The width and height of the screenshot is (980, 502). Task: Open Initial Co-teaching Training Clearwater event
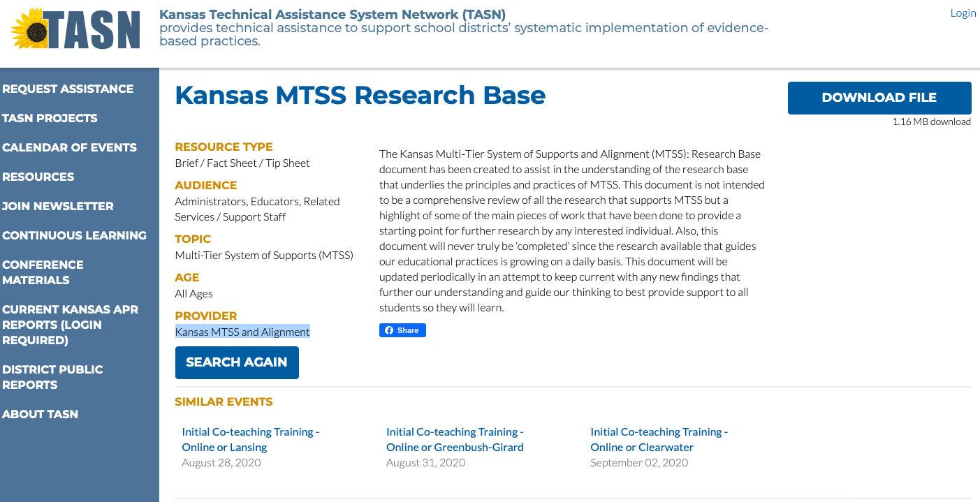(x=659, y=439)
